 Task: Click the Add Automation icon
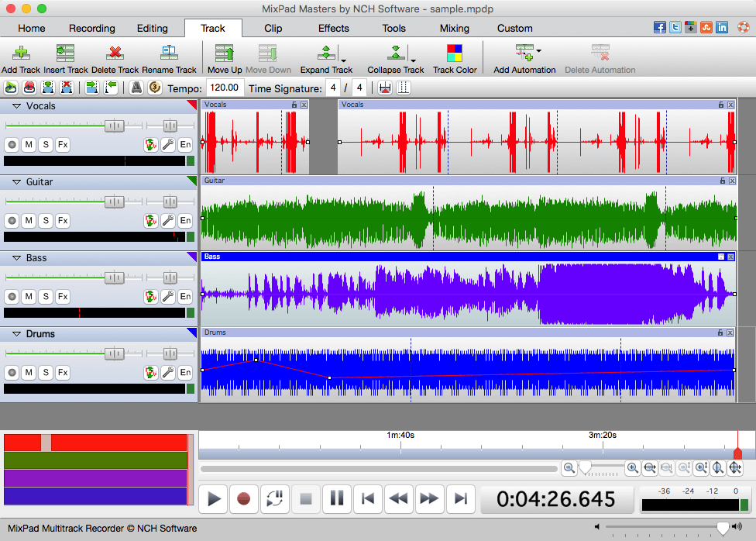tap(524, 53)
